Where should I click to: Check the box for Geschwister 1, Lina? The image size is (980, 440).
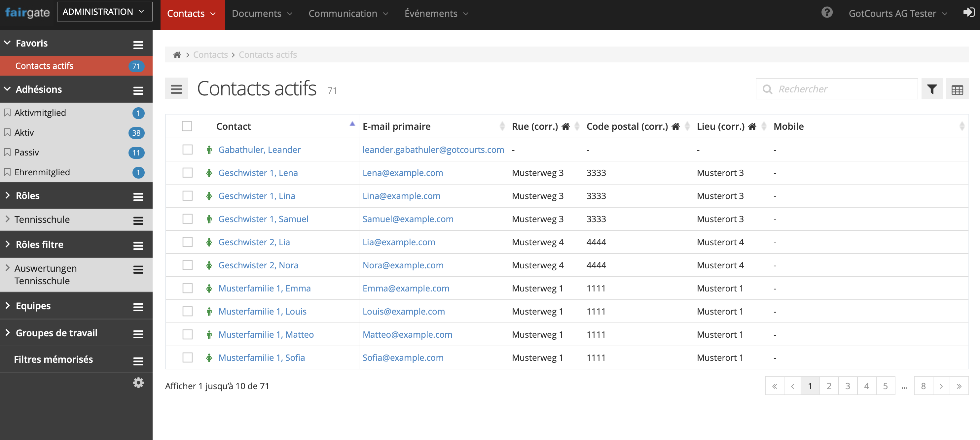pos(187,196)
